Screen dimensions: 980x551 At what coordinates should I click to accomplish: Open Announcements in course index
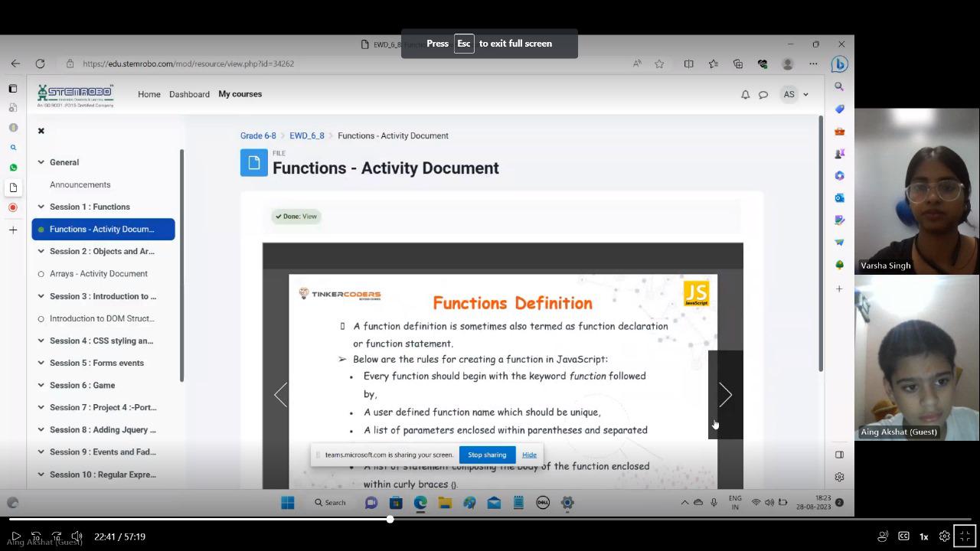[80, 184]
